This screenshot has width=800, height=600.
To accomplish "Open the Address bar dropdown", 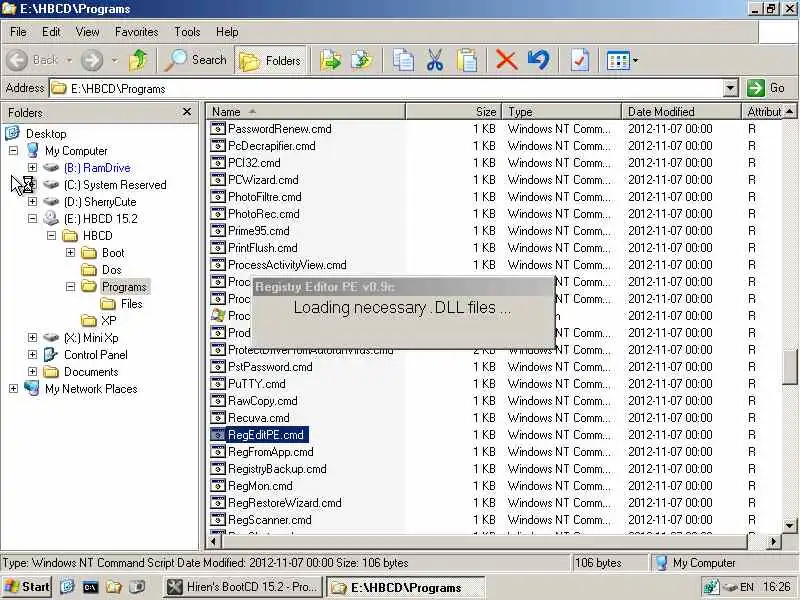I will [x=731, y=88].
